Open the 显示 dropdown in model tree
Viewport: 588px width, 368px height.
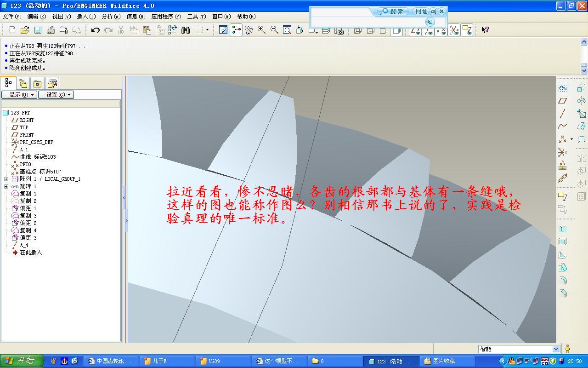click(x=19, y=95)
